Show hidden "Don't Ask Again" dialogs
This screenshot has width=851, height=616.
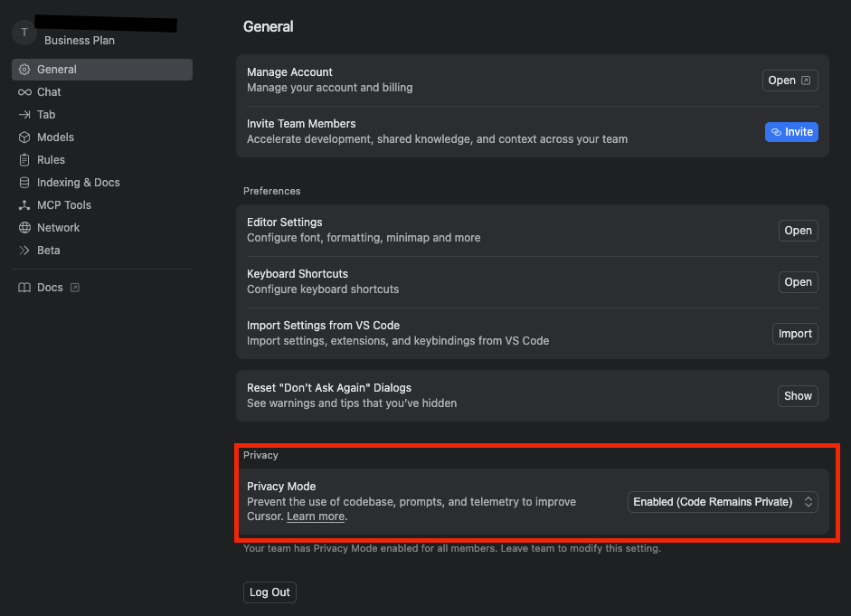pos(798,396)
